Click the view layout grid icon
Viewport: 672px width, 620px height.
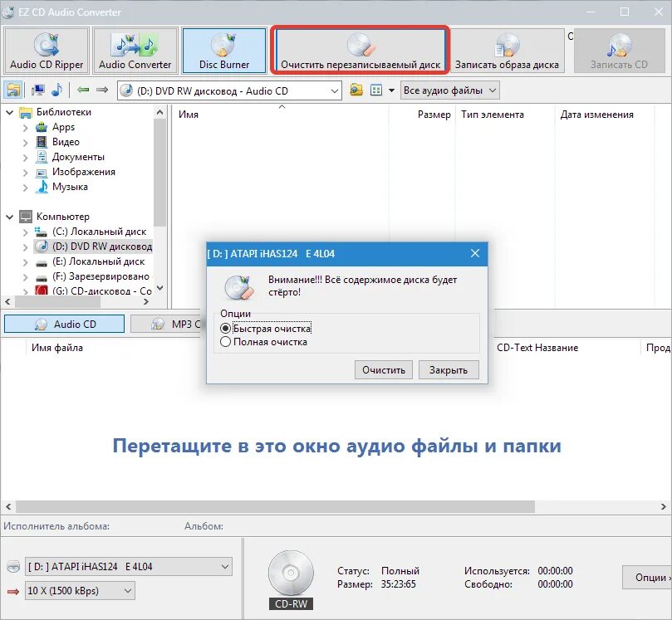tap(376, 90)
